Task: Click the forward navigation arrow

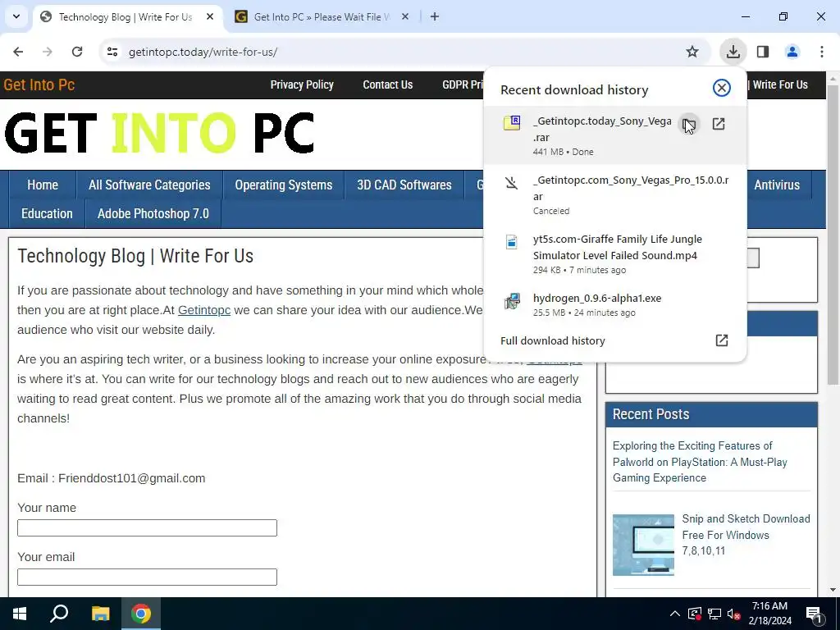Action: pos(48,52)
